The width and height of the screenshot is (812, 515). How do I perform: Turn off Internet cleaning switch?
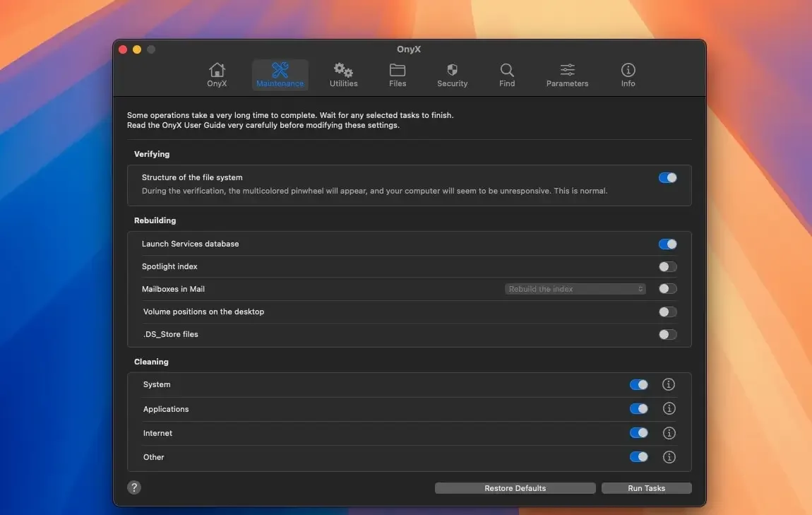638,433
